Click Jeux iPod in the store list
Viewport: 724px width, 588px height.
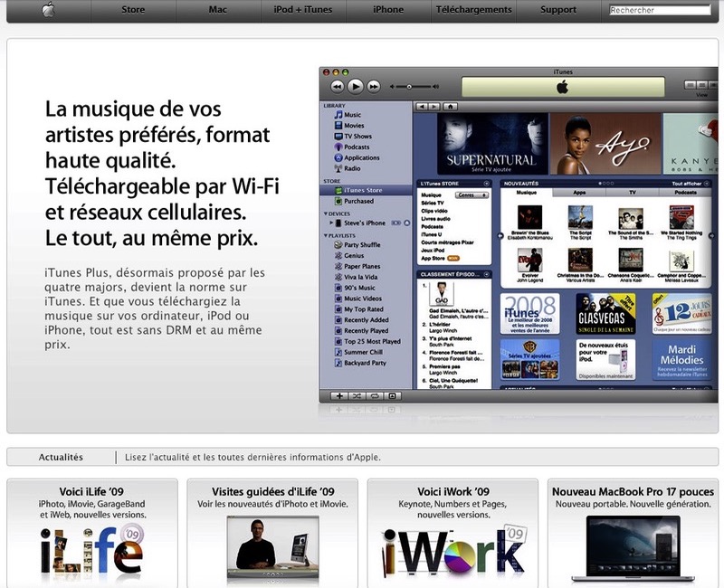[433, 251]
